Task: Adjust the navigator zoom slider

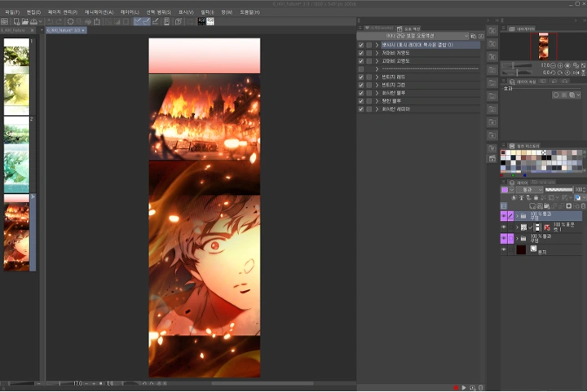Action: point(517,65)
